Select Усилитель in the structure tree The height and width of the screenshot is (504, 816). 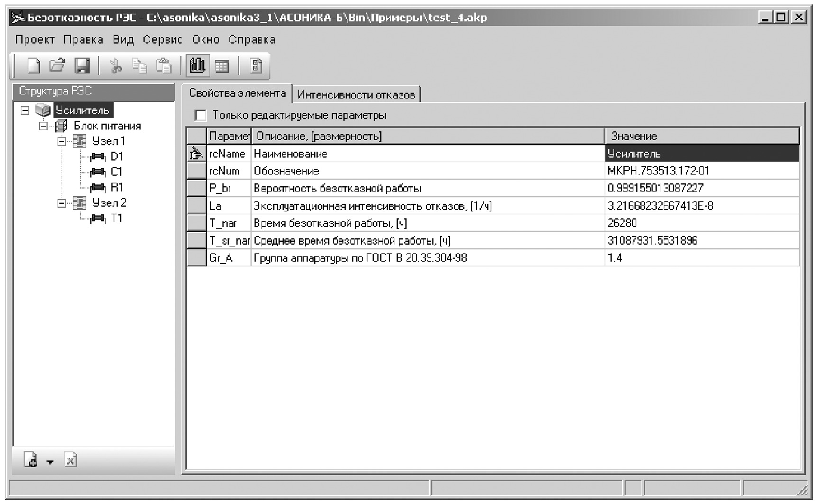tap(83, 110)
